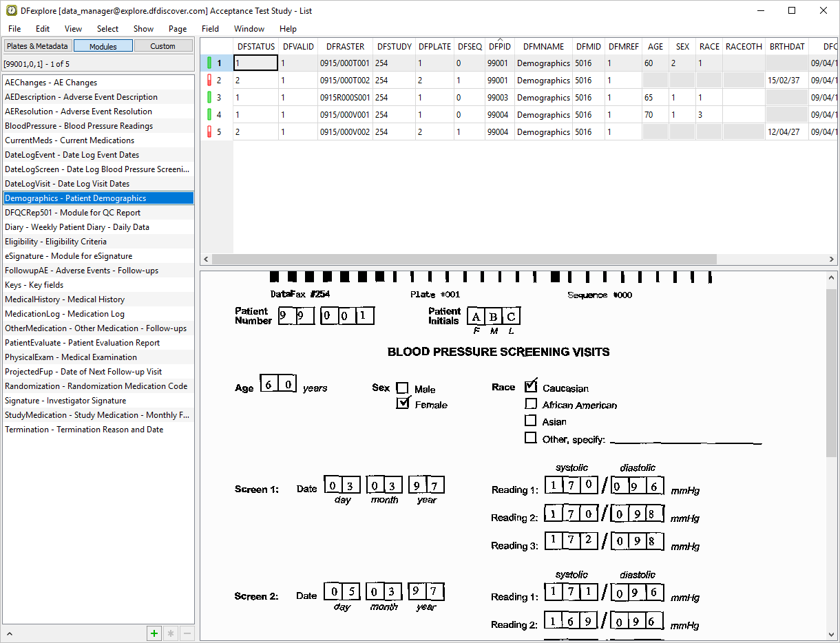Click the asterisk button beside the plus
The width and height of the screenshot is (840, 643).
(x=171, y=633)
